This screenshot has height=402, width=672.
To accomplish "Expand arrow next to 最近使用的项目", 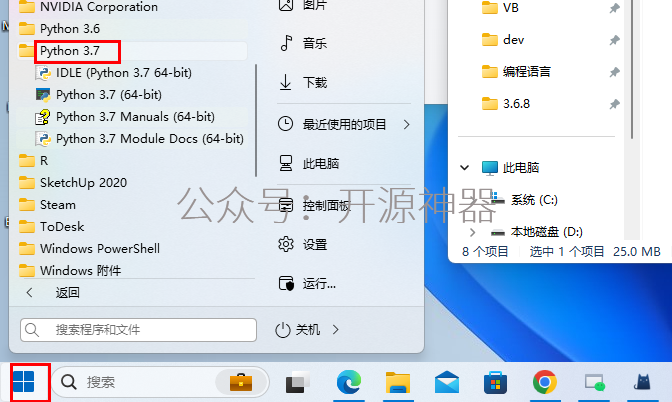I will (x=406, y=125).
